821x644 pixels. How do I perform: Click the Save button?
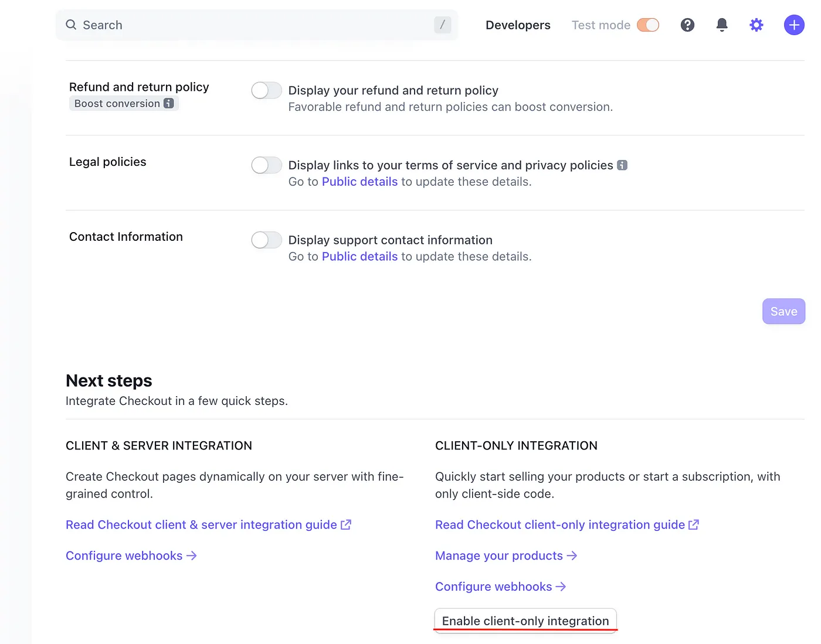783,311
